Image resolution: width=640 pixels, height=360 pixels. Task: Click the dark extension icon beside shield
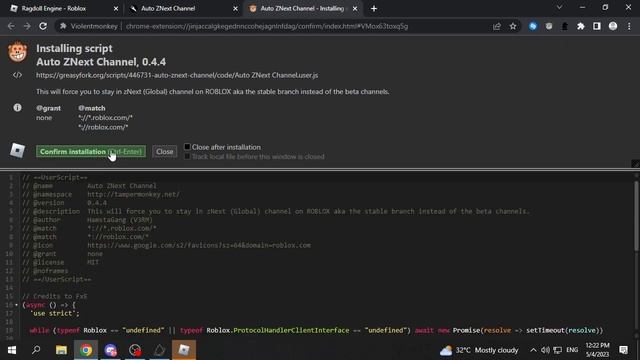[x=564, y=26]
